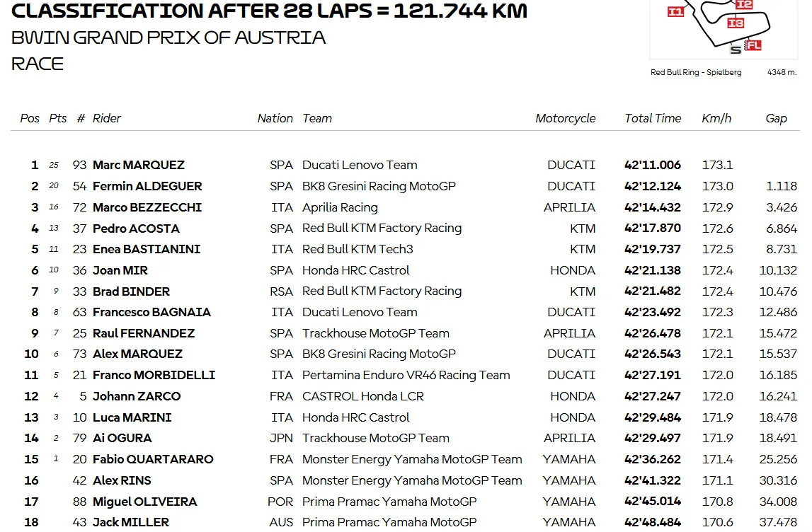The image size is (812, 532).
Task: Click Marco BEZZECCHI in third place
Action: pos(147,207)
